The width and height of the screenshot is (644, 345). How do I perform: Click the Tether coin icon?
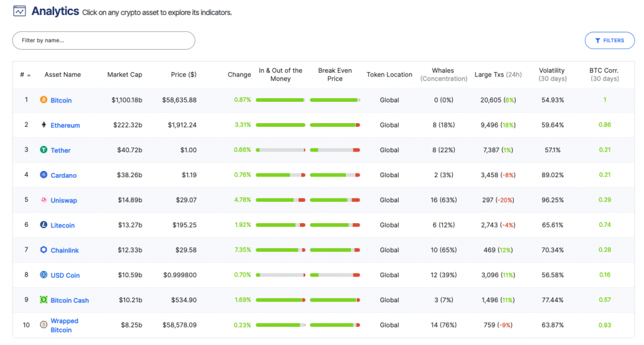43,150
